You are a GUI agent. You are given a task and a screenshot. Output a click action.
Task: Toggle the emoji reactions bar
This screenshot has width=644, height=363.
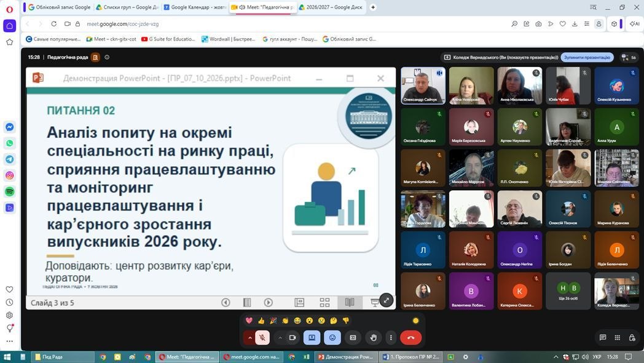[x=332, y=338]
